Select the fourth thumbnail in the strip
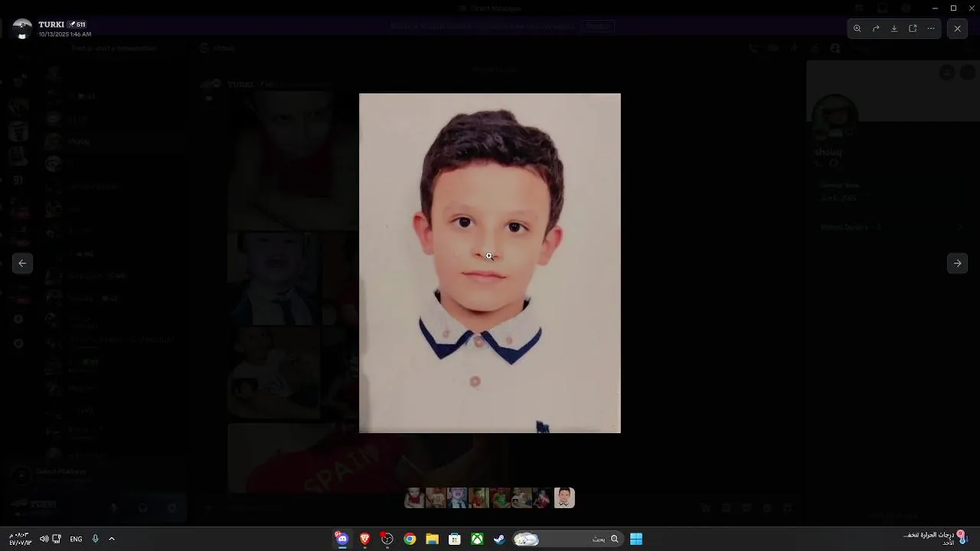The height and width of the screenshot is (551, 980). [x=479, y=498]
